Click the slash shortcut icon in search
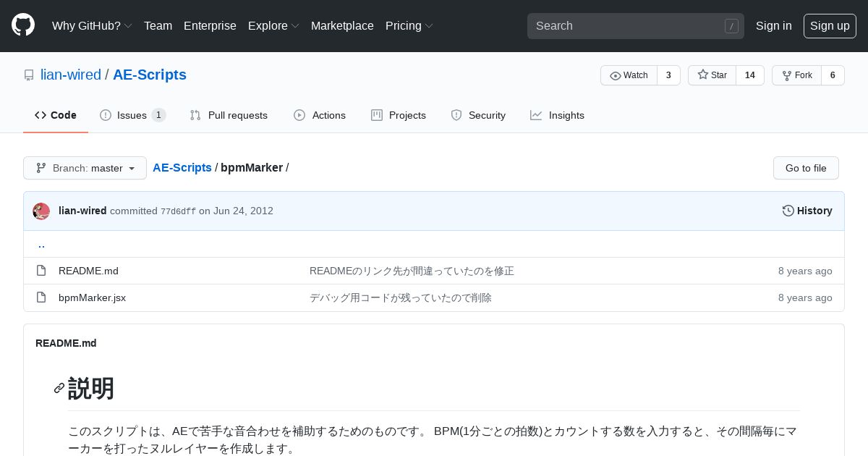Viewport: 868px width, 456px height. point(731,26)
